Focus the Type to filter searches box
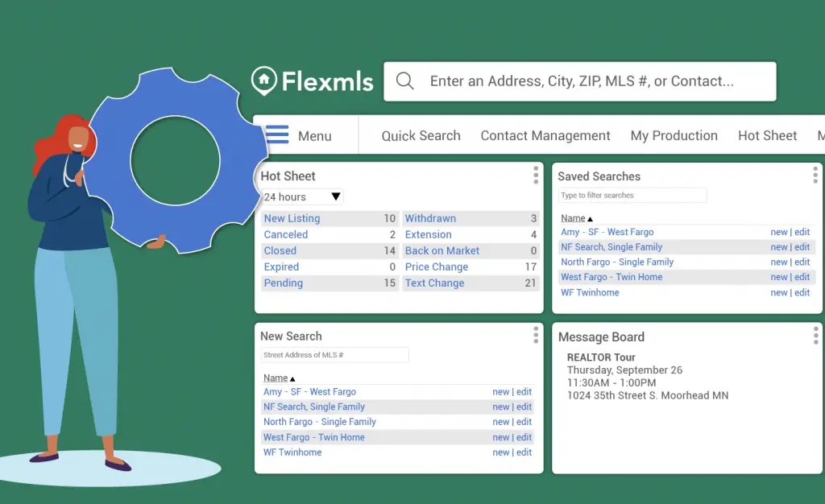Image resolution: width=825 pixels, height=504 pixels. point(632,196)
